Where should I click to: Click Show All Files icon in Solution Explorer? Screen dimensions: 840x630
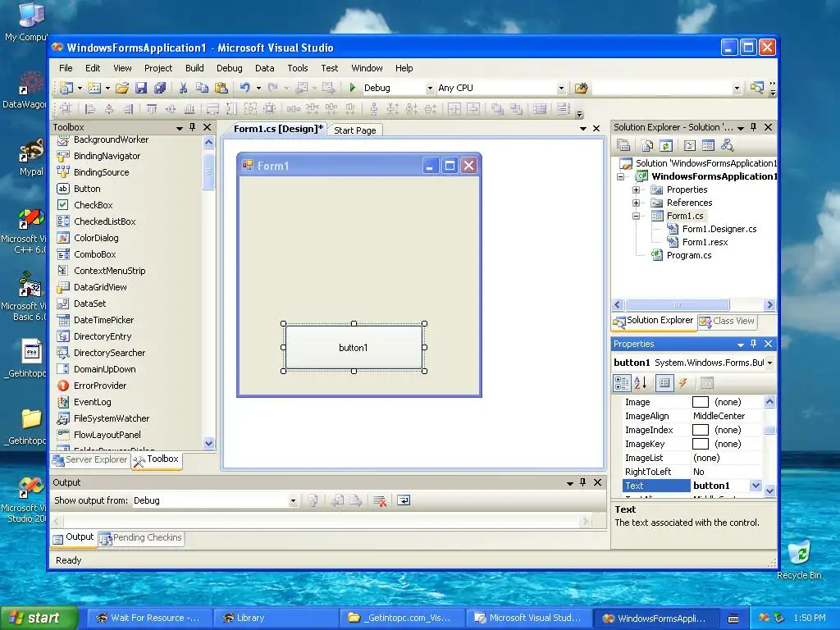click(x=647, y=145)
